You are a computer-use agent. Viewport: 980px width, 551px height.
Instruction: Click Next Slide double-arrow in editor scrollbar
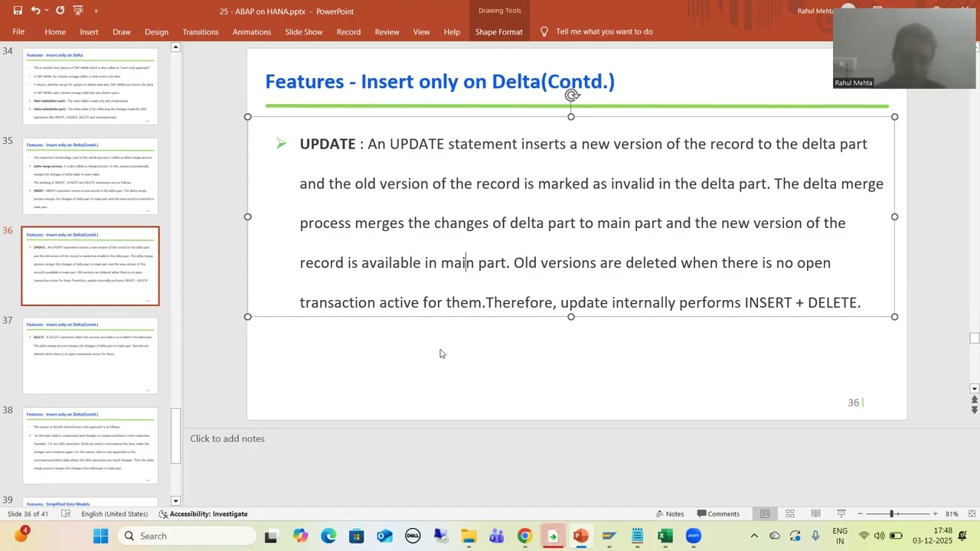[974, 410]
